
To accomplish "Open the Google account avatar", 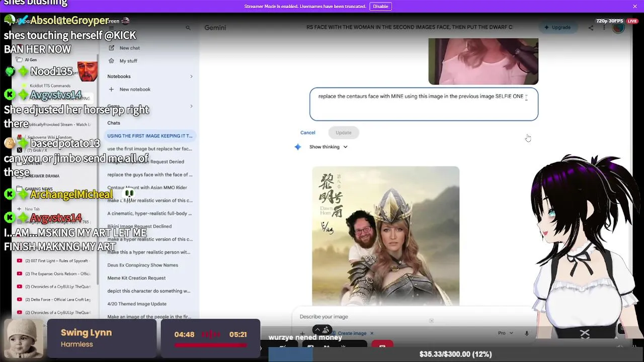I will [618, 28].
